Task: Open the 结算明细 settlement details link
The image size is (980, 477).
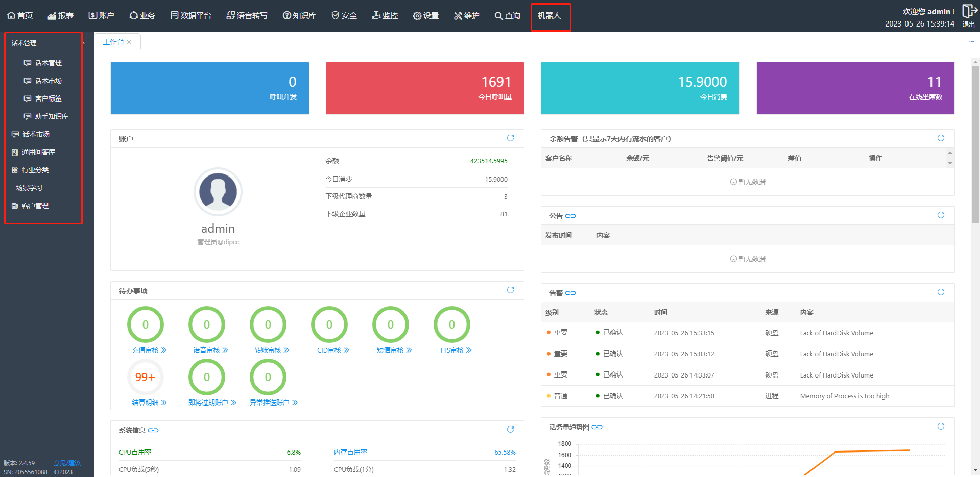Action: pos(149,403)
